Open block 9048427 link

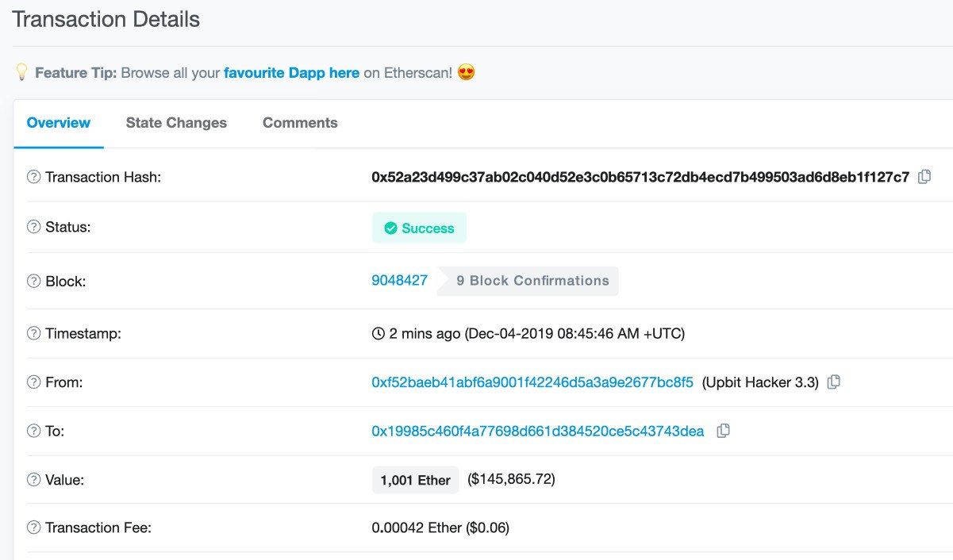tap(399, 280)
